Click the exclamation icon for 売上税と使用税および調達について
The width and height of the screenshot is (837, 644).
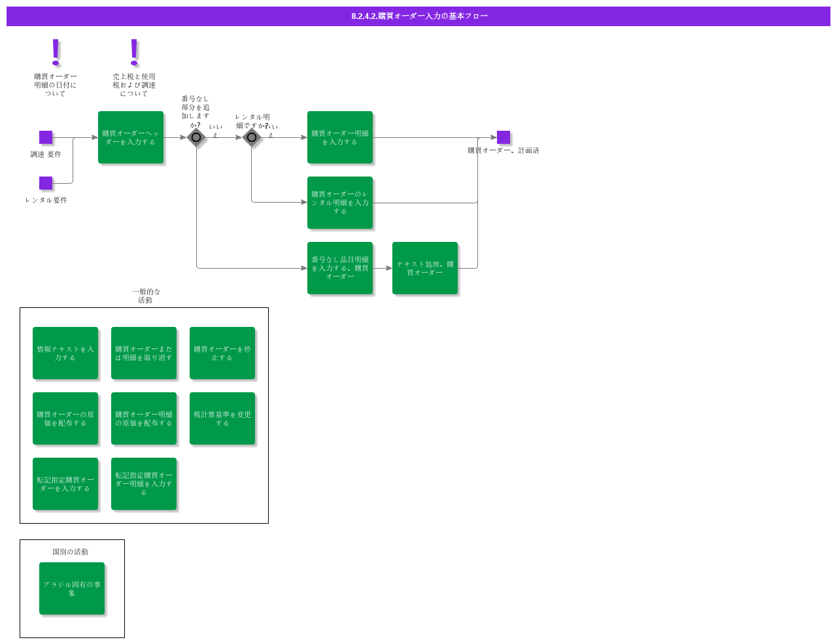(x=134, y=52)
